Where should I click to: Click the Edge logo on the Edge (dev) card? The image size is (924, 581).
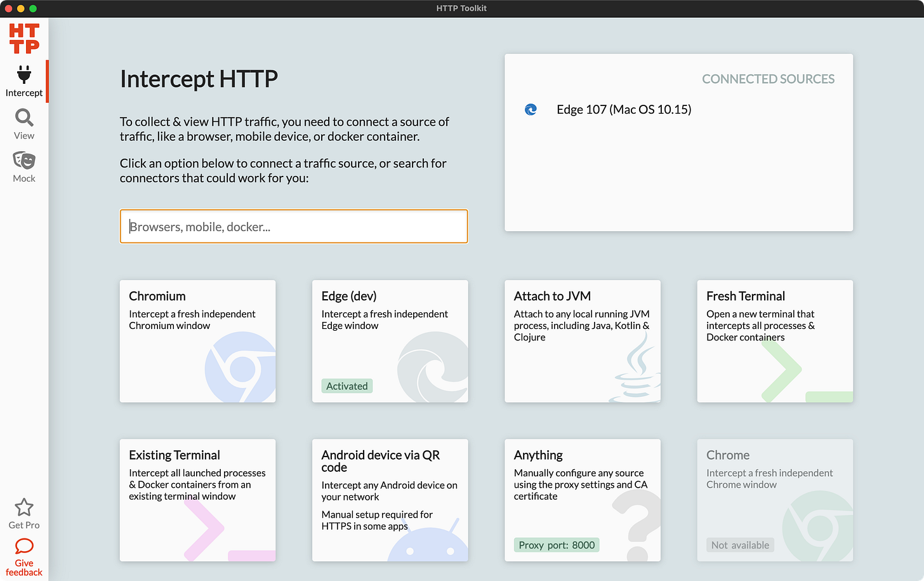click(x=433, y=367)
